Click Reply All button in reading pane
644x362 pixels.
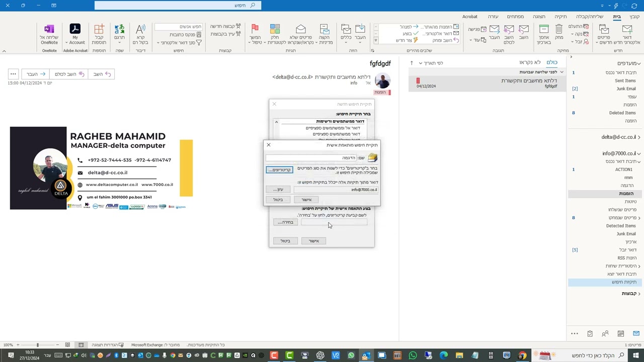68,74
